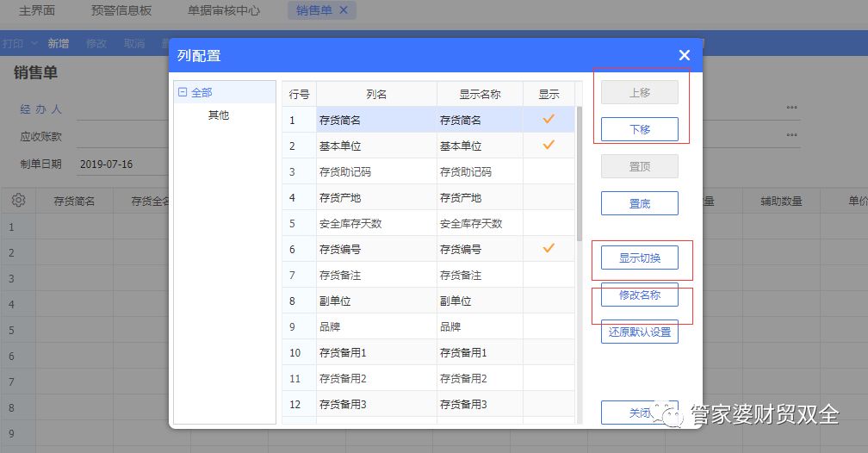Open the 单据审核中心 tab
Screen dimensions: 868x453
(x=224, y=10)
